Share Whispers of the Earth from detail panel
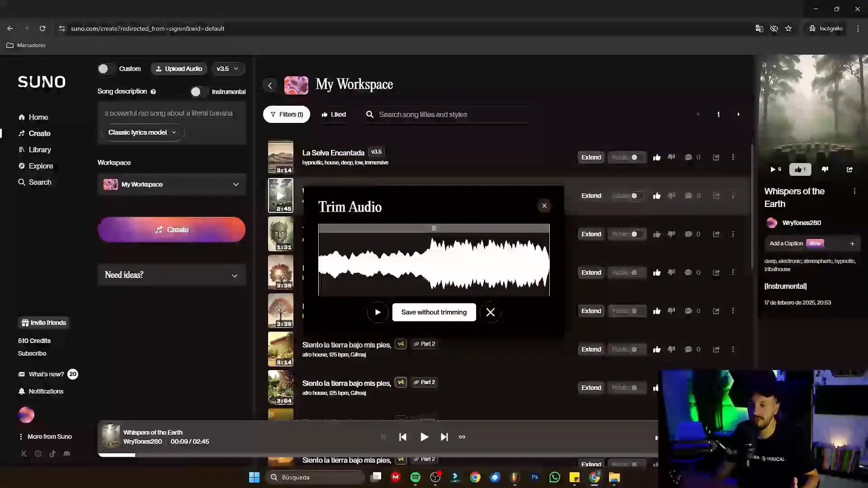 pos(849,169)
